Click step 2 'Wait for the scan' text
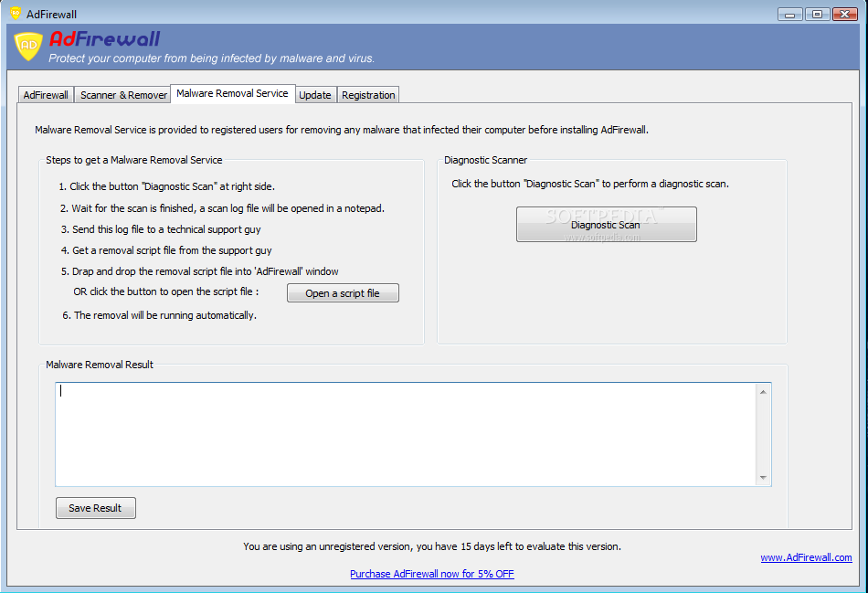 pyautogui.click(x=222, y=208)
